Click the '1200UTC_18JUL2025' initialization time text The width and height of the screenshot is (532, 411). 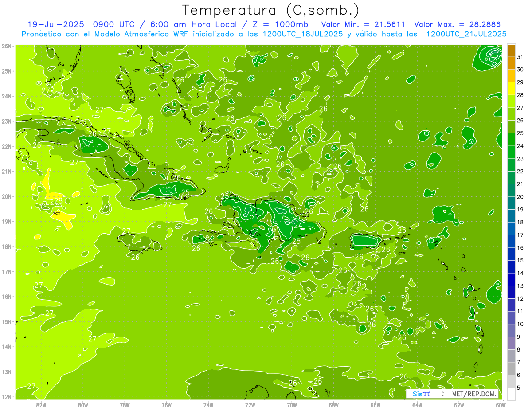303,34
